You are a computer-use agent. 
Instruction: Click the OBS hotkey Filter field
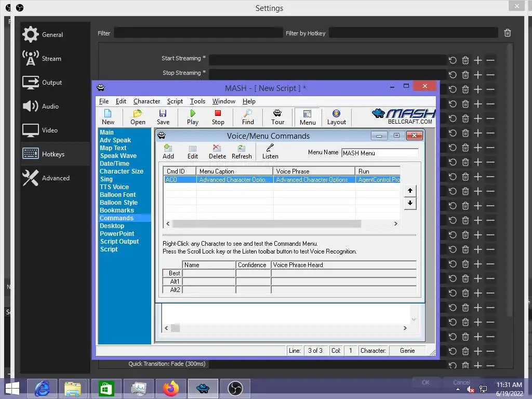pos(198,33)
